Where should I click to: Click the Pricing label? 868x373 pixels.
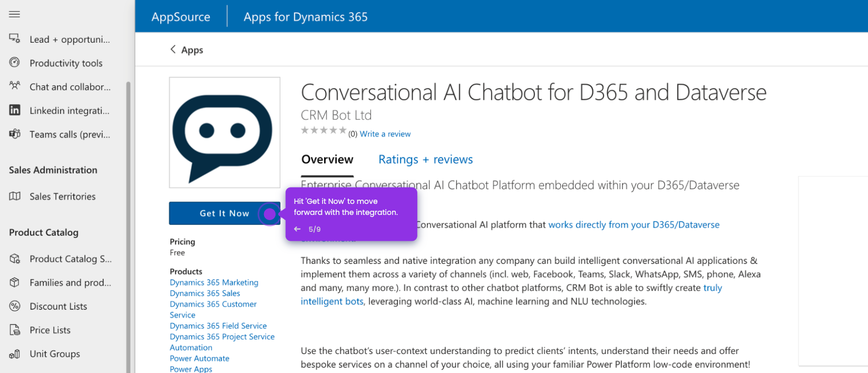point(182,242)
